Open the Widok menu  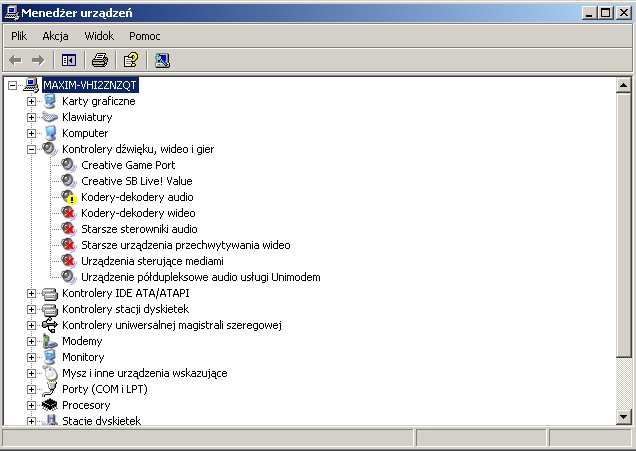tap(99, 36)
